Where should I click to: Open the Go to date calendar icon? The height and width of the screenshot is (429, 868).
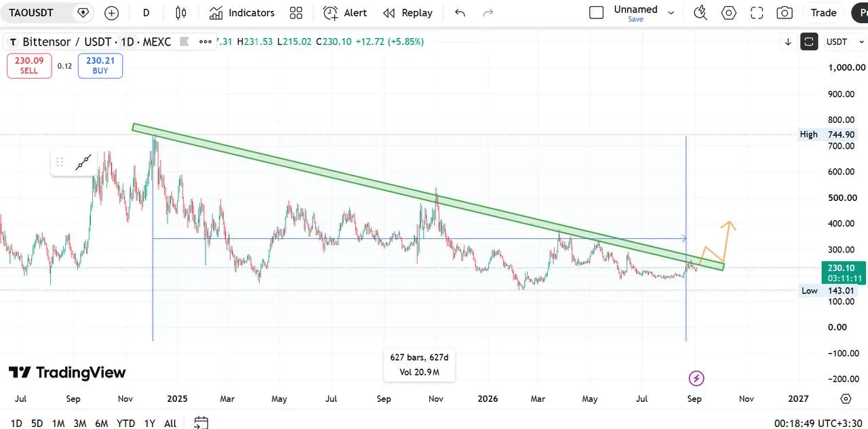[x=201, y=423]
